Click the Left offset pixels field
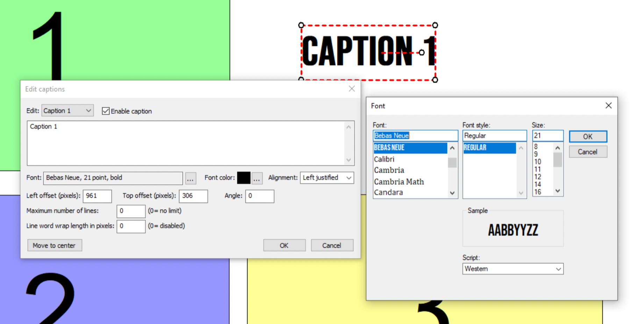This screenshot has height=324, width=644. (x=97, y=196)
